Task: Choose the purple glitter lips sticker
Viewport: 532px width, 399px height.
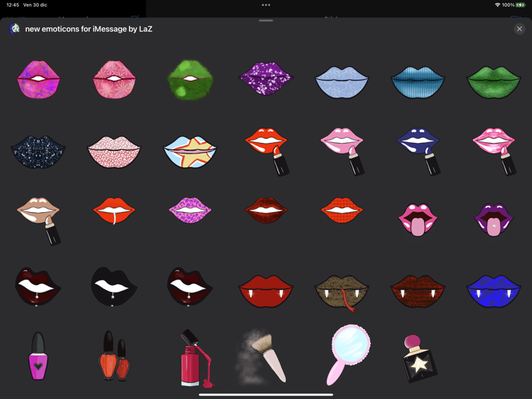Action: click(x=266, y=78)
